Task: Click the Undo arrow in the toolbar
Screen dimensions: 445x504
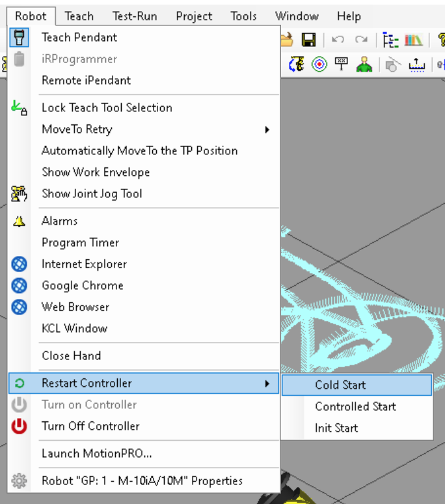Action: click(338, 40)
